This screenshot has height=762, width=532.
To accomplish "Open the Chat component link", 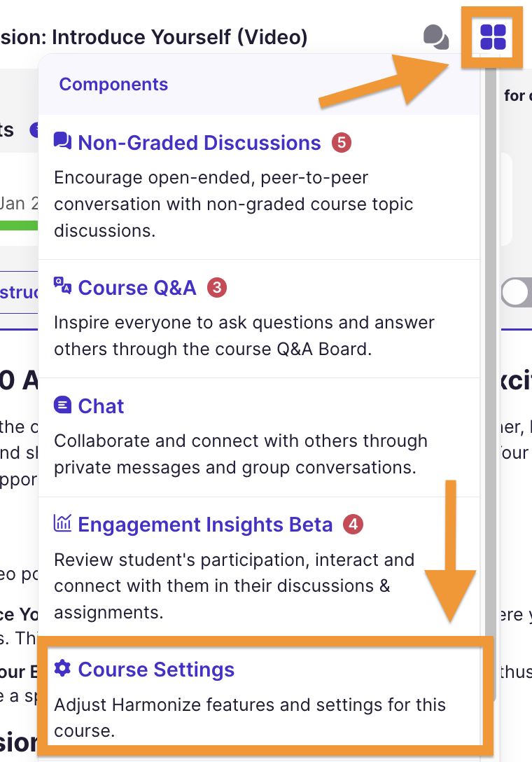I will click(101, 406).
